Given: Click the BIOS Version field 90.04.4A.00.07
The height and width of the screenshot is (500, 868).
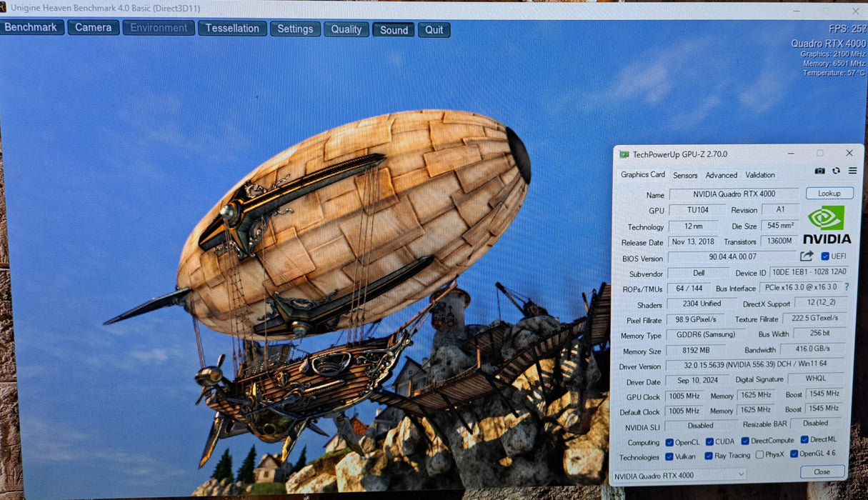Looking at the screenshot, I should (732, 256).
